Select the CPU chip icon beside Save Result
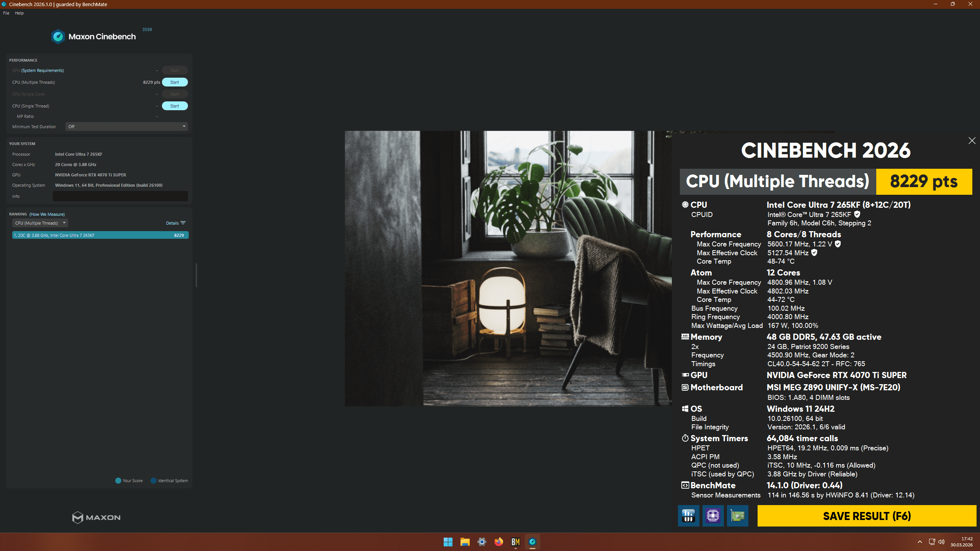 (713, 516)
